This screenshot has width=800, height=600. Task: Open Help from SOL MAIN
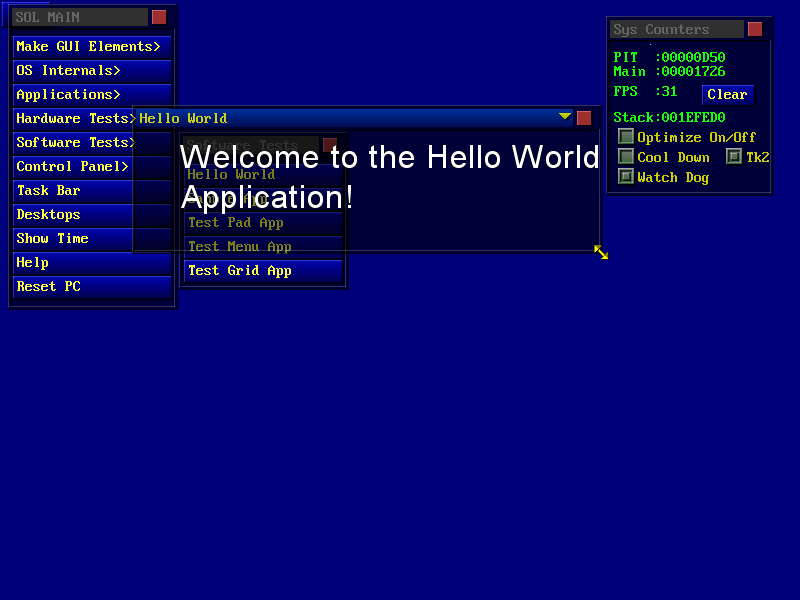tap(92, 263)
